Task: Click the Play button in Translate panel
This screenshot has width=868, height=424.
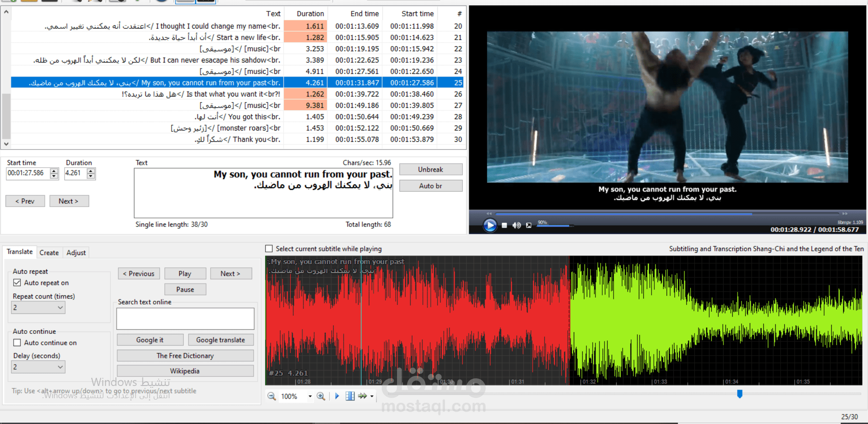Action: tap(185, 274)
